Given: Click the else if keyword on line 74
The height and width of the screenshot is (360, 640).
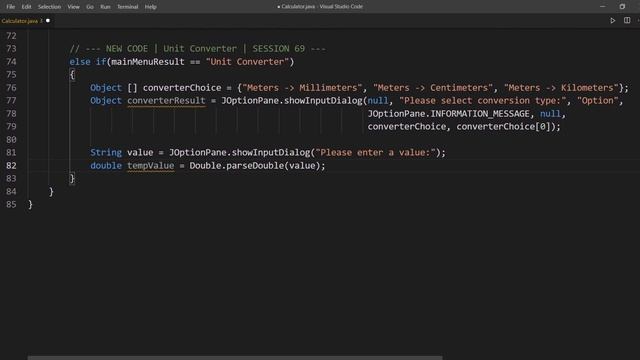Looking at the screenshot, I should click(88, 62).
